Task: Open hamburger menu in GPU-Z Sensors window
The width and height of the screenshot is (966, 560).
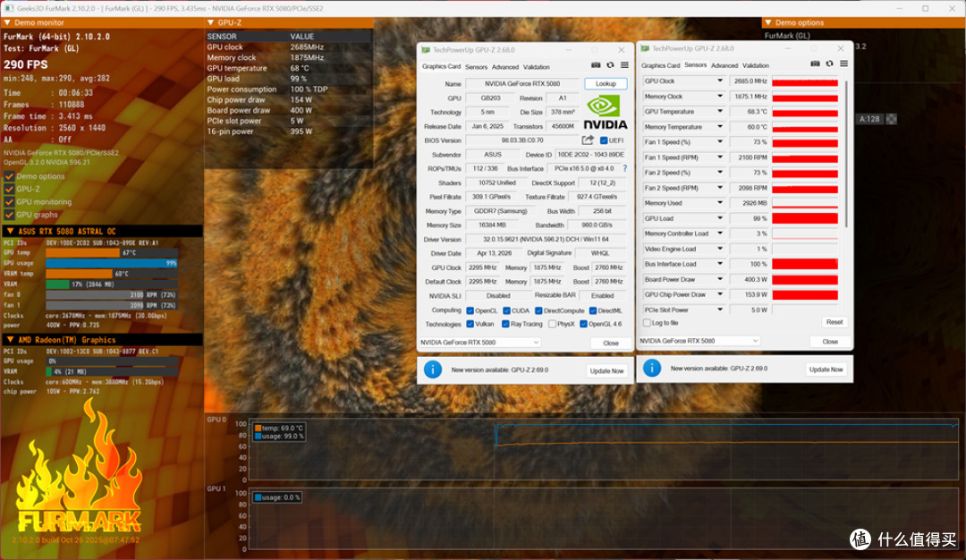Action: (x=844, y=64)
